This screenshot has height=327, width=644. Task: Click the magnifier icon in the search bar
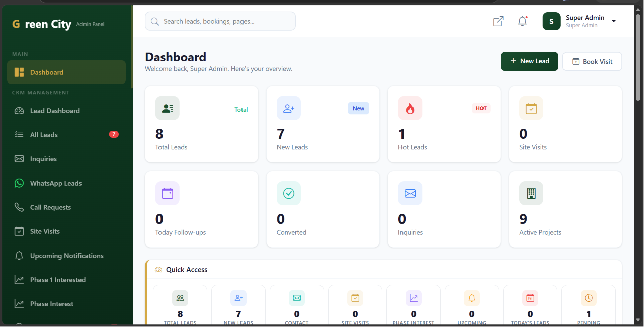155,21
